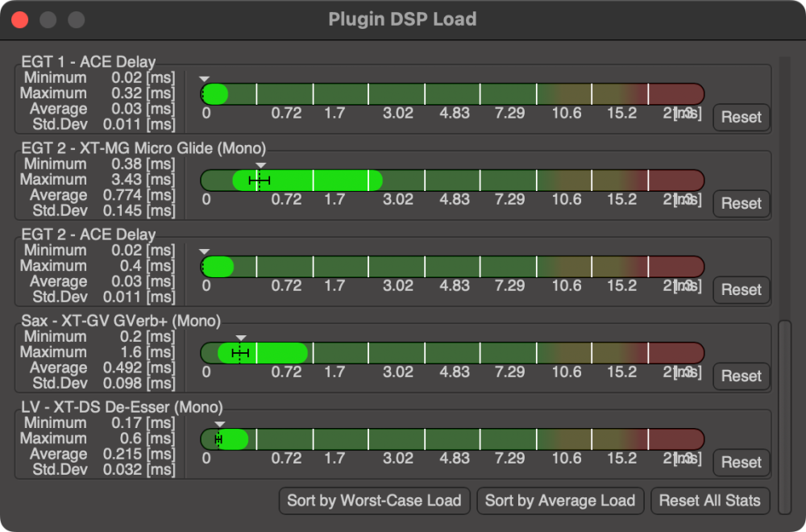Click Average value 0.492 ms
806x532 pixels.
(x=139, y=368)
